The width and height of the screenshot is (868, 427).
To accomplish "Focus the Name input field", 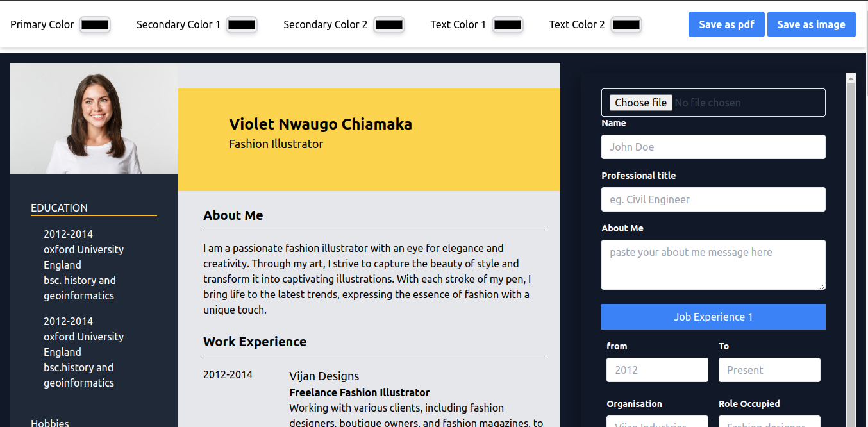I will (713, 147).
